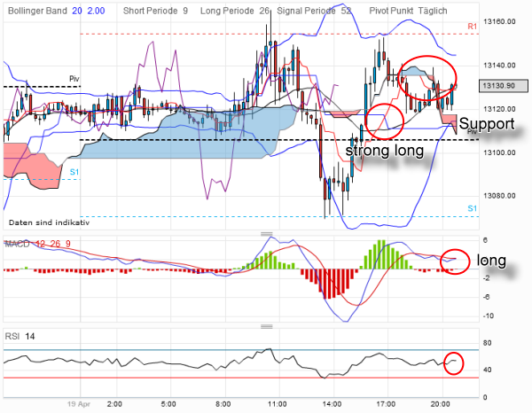
Task: Click the RSI indicator label
Action: pos(12,337)
